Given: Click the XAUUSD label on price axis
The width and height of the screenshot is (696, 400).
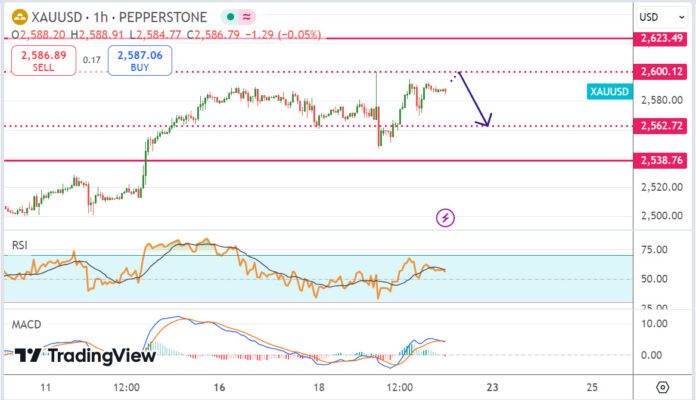Looking at the screenshot, I should tap(608, 91).
